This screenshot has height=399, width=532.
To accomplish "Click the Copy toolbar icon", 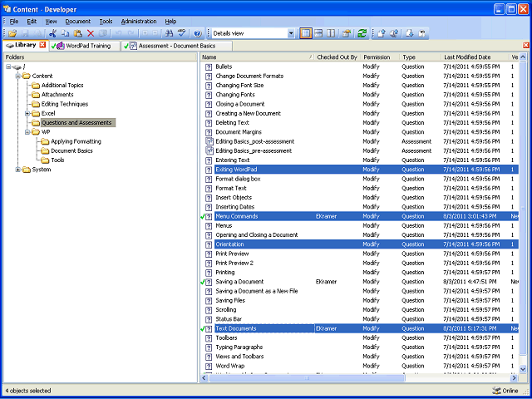I will [65, 33].
